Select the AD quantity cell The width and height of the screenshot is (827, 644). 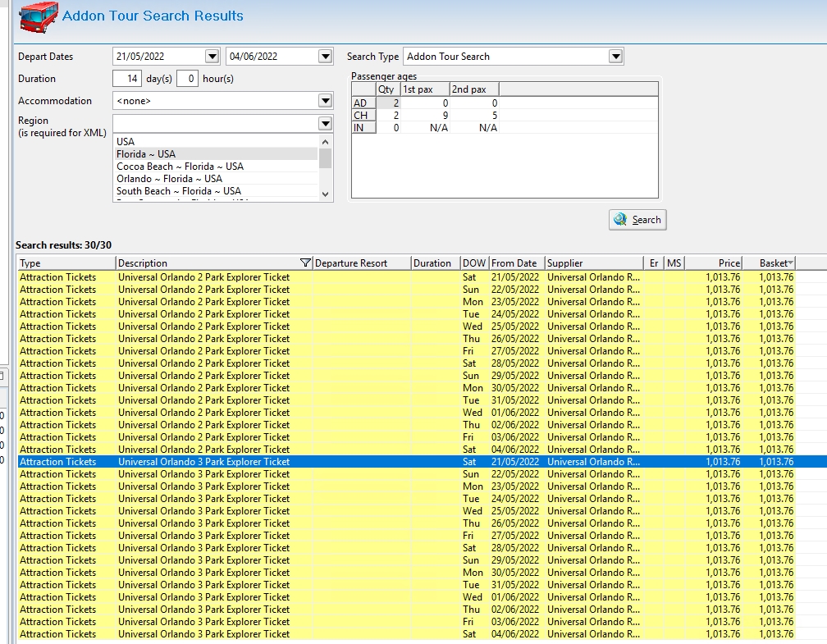click(387, 103)
